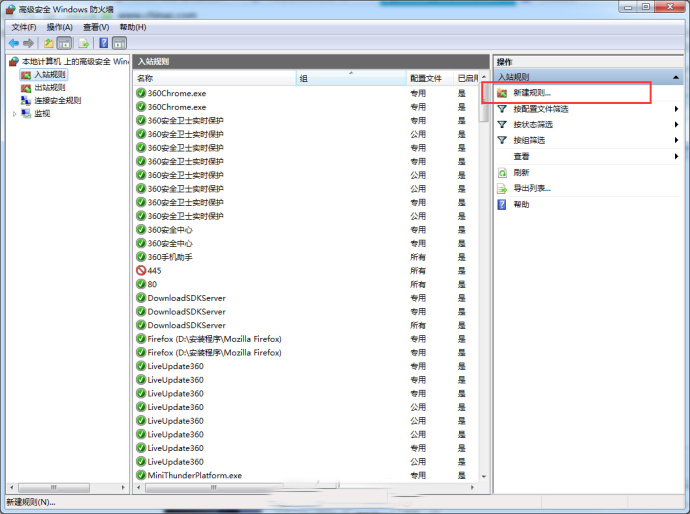Open the 查看(V) menu
Viewport: 690px width, 514px height.
(x=97, y=27)
